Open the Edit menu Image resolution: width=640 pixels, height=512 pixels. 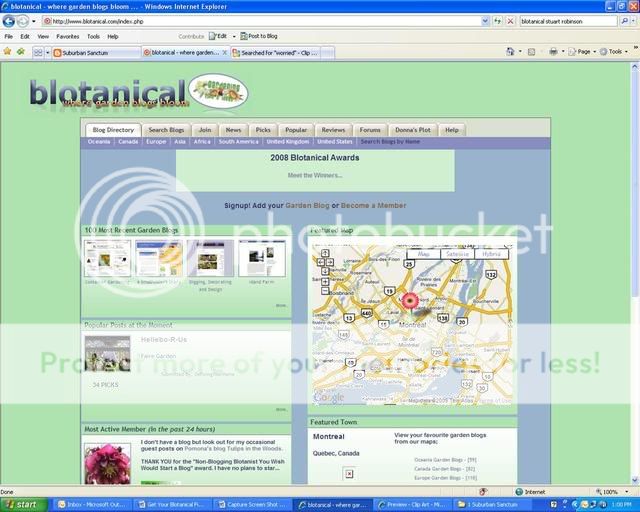25,36
